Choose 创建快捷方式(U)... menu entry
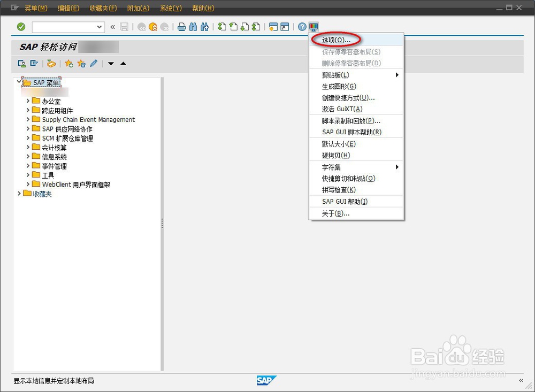535x392 pixels. point(356,97)
